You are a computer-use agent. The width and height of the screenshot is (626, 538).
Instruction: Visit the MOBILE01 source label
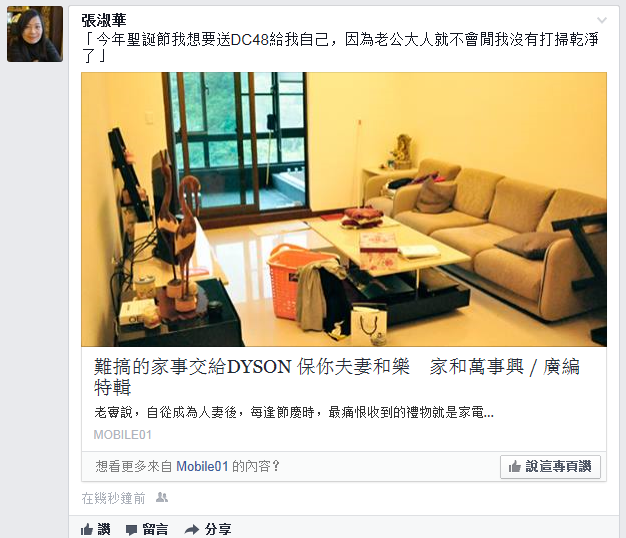tap(123, 435)
